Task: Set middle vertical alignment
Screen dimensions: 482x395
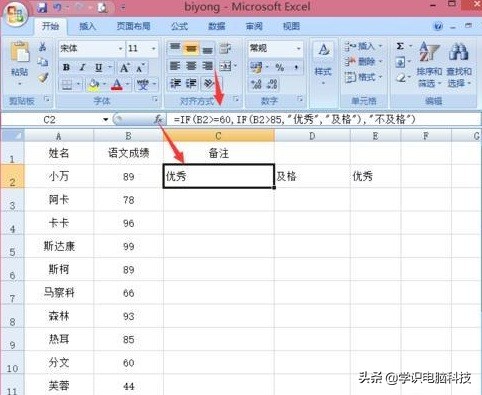Action: coord(191,48)
